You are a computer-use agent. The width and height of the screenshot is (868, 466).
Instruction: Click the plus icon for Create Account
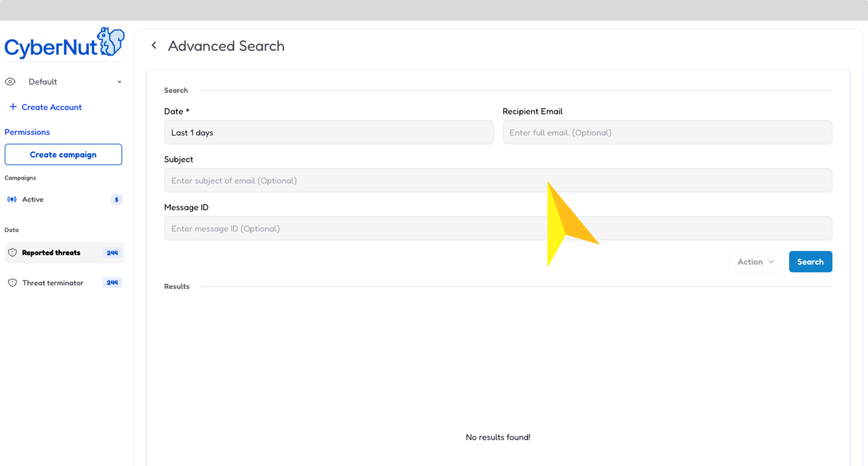point(13,107)
